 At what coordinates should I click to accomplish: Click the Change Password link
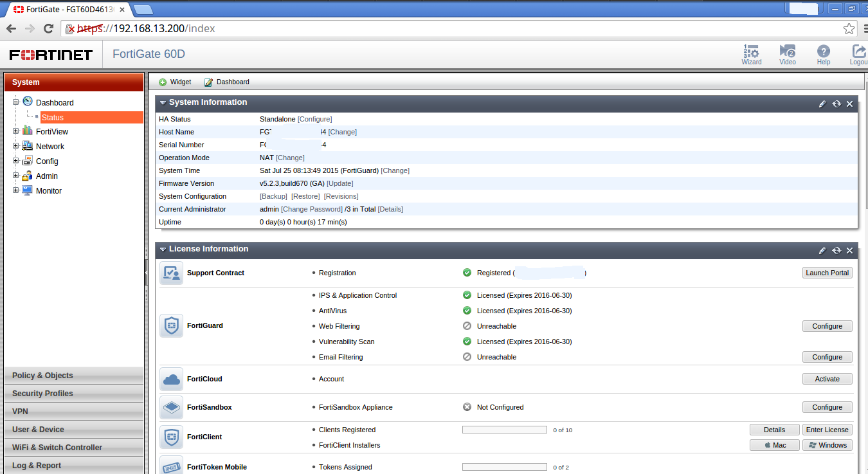click(312, 209)
